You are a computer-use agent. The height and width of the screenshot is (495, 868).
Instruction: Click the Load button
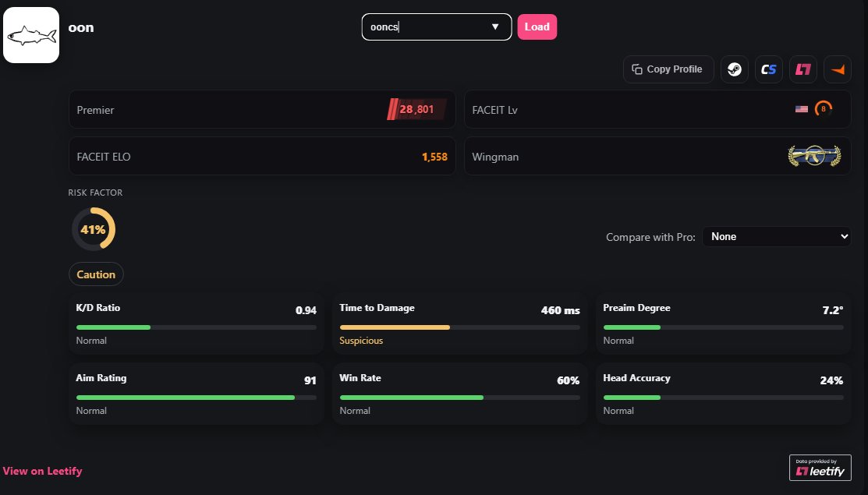point(537,27)
